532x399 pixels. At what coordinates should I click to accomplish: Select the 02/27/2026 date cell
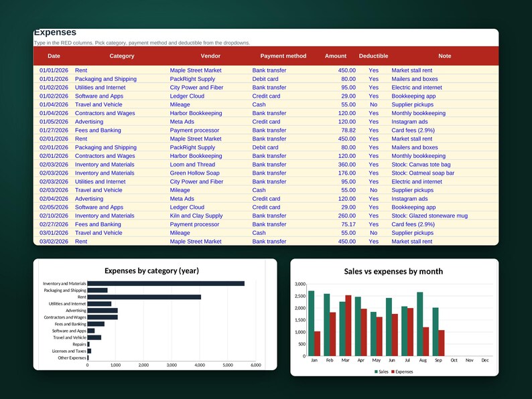[54, 224]
